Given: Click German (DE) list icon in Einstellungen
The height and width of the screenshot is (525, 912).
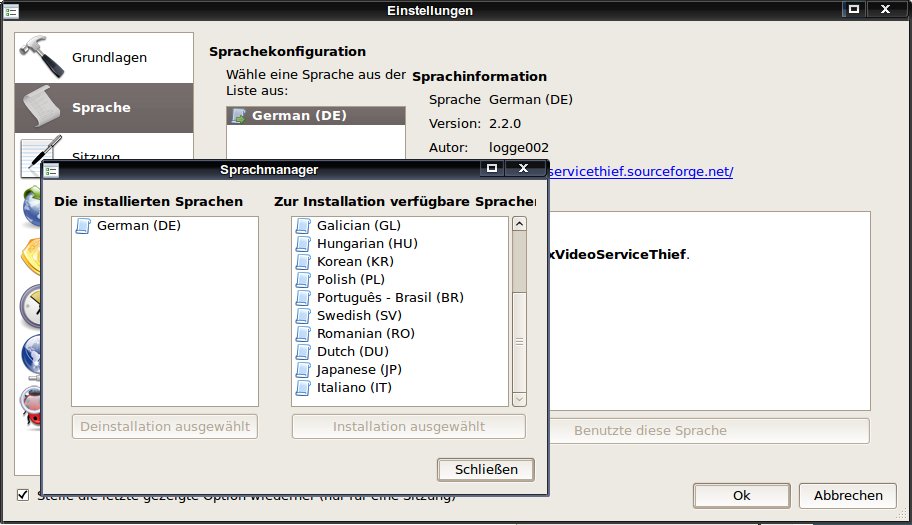Looking at the screenshot, I should point(238,116).
